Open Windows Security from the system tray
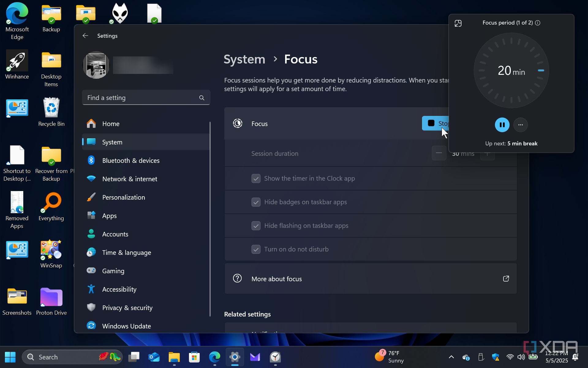This screenshot has height=368, width=588. pos(496,357)
